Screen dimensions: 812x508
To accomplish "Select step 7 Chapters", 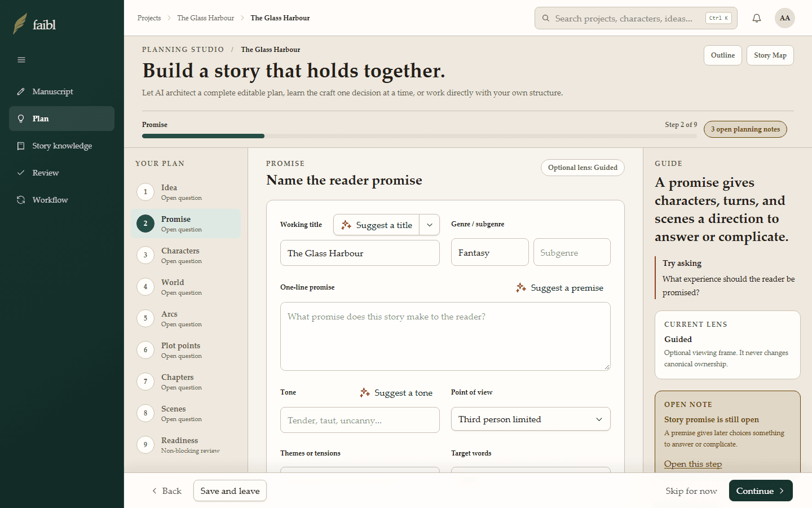I will point(186,382).
